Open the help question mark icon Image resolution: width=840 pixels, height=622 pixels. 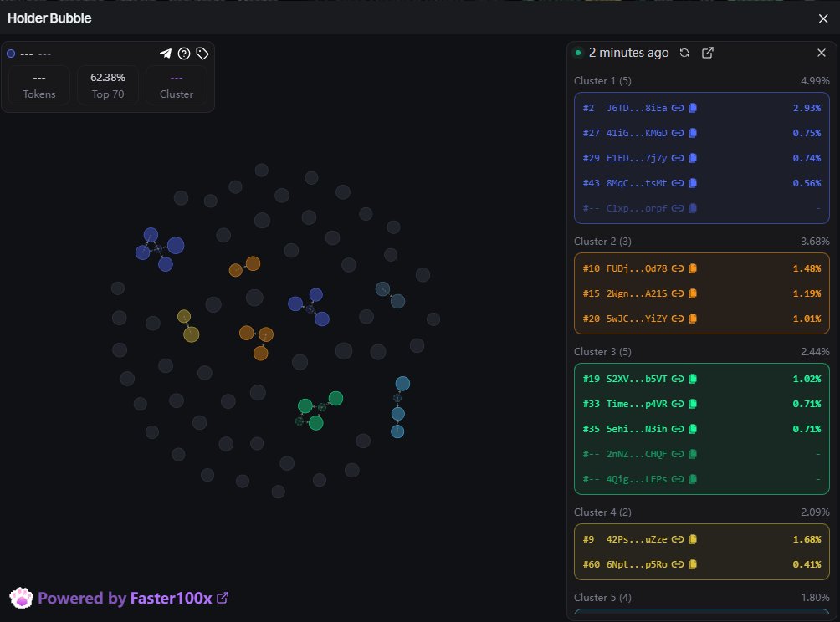[184, 54]
